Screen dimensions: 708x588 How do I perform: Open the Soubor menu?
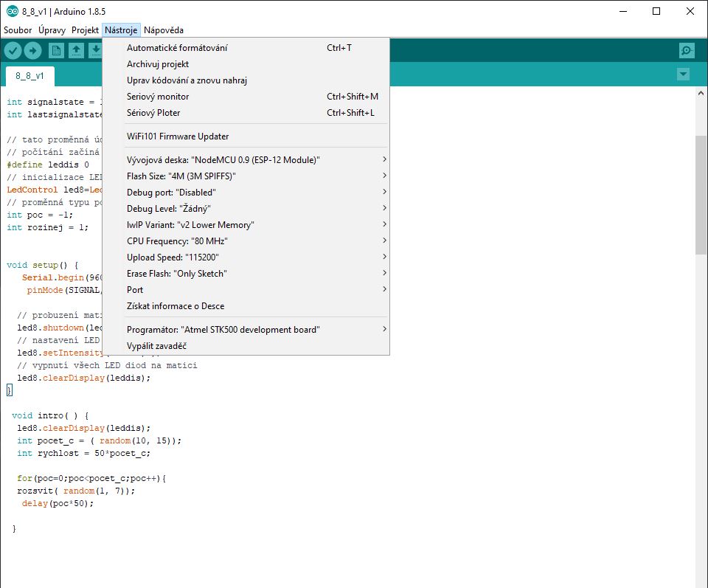click(x=18, y=30)
